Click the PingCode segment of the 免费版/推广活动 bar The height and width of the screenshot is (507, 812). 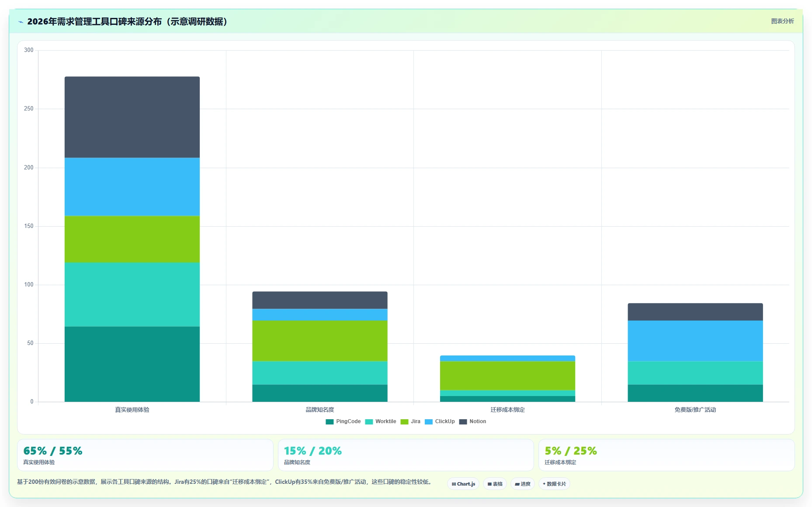(695, 393)
